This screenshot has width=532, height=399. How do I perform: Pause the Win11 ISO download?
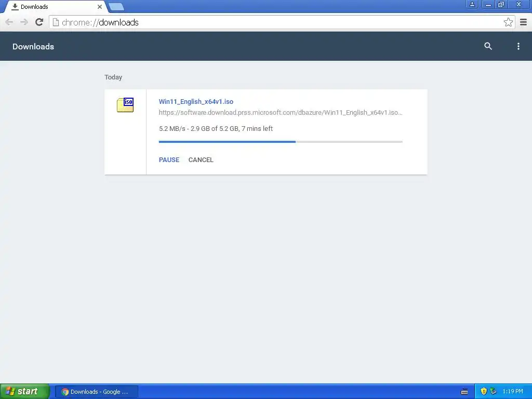tap(169, 160)
